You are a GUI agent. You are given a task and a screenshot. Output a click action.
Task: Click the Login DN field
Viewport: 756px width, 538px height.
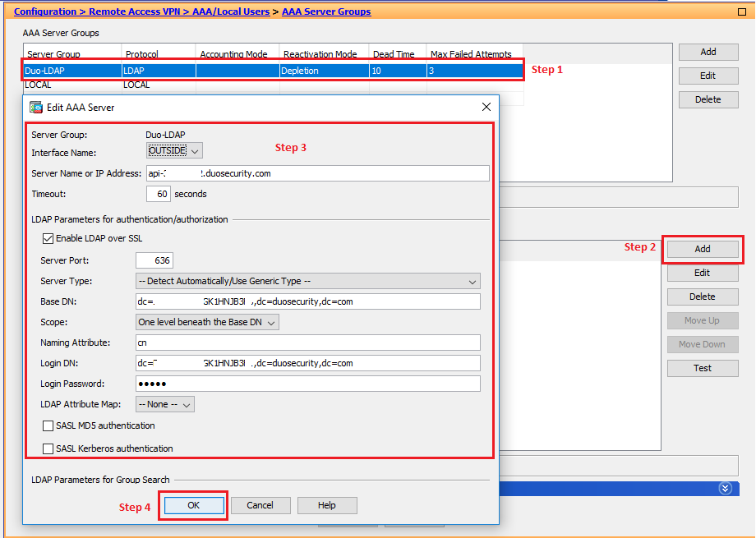pyautogui.click(x=308, y=364)
